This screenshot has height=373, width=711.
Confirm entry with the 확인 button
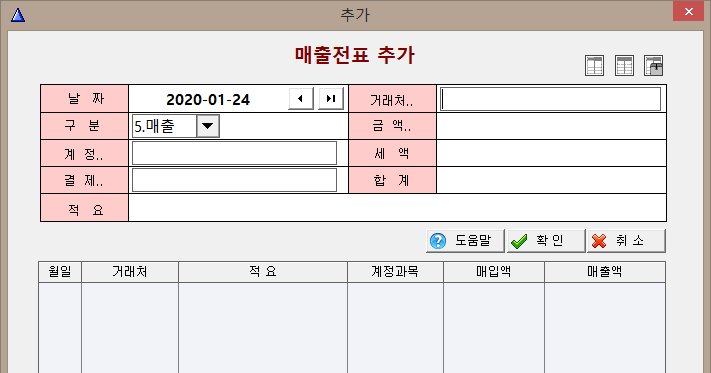(x=546, y=241)
